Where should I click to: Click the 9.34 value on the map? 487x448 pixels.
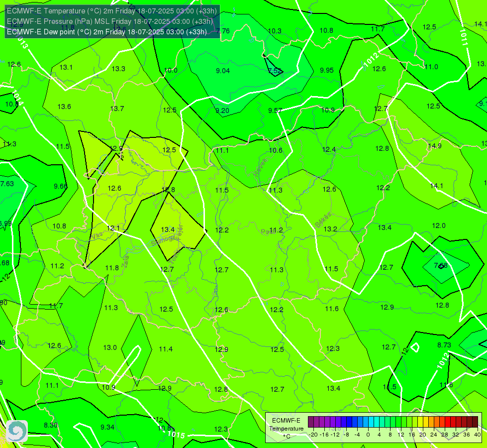point(107,427)
